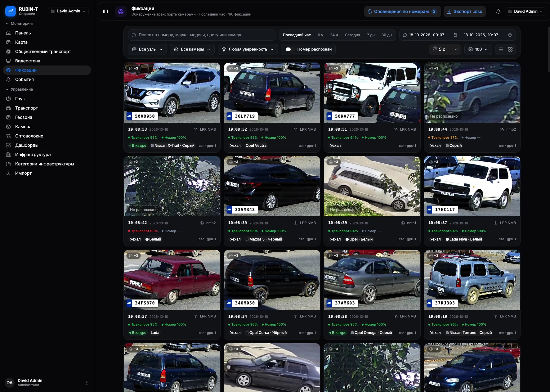The image size is (550, 392).
Task: Open Оповещения по номерам button
Action: (402, 11)
